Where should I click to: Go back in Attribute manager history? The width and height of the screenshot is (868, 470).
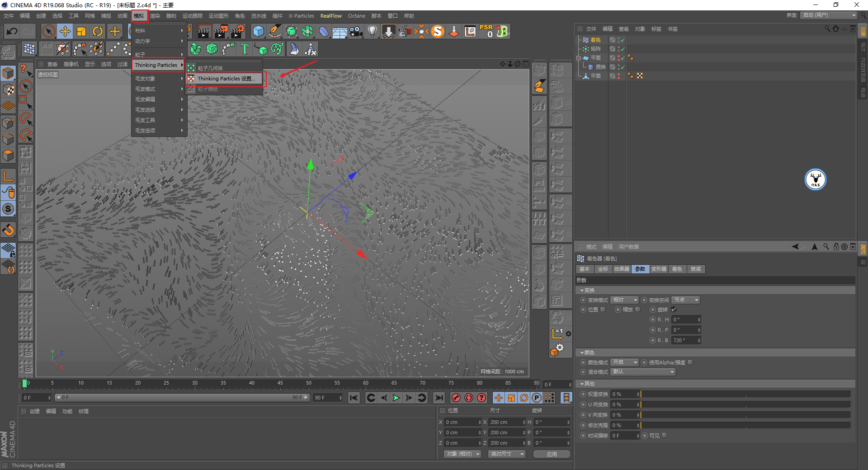pyautogui.click(x=796, y=246)
